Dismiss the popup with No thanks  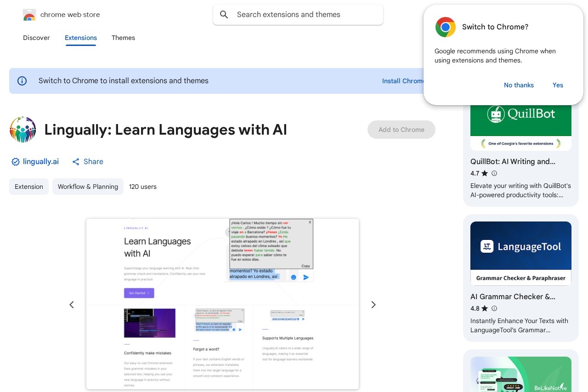pos(519,85)
